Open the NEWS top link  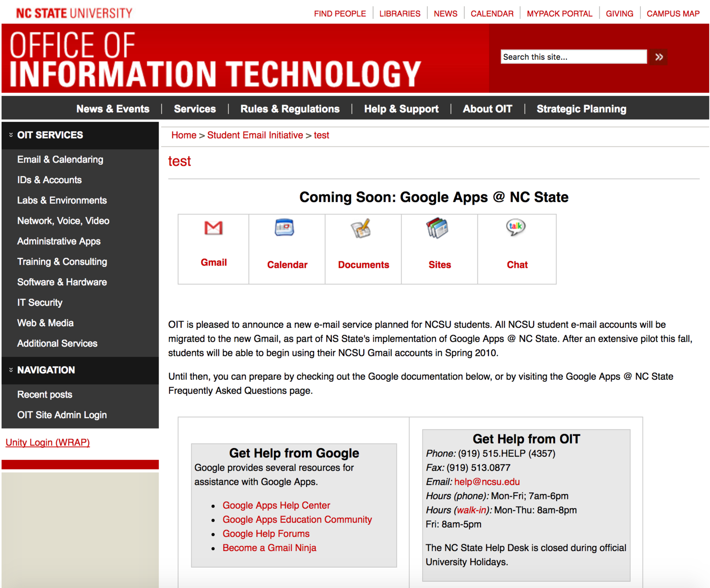pyautogui.click(x=446, y=14)
